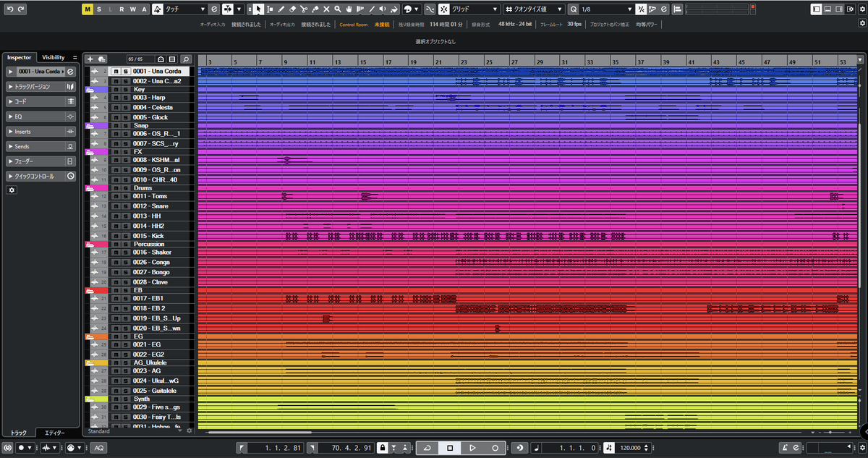This screenshot has height=458, width=868.
Task: Click the transport Stop button
Action: 450,448
